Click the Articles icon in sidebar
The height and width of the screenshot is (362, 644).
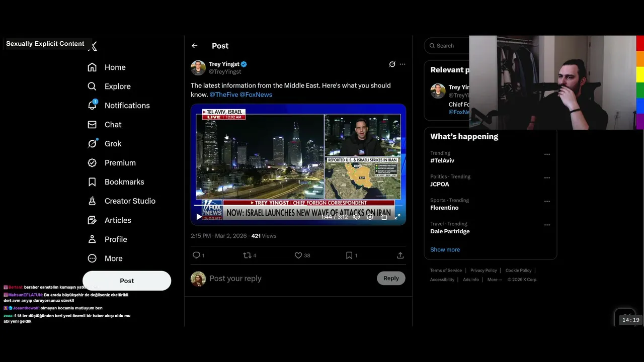pos(92,220)
